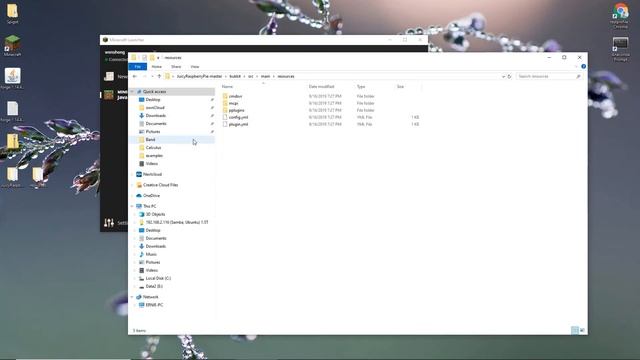Open ERNIE-PC under Network
This screenshot has height=360, width=640.
click(x=154, y=305)
